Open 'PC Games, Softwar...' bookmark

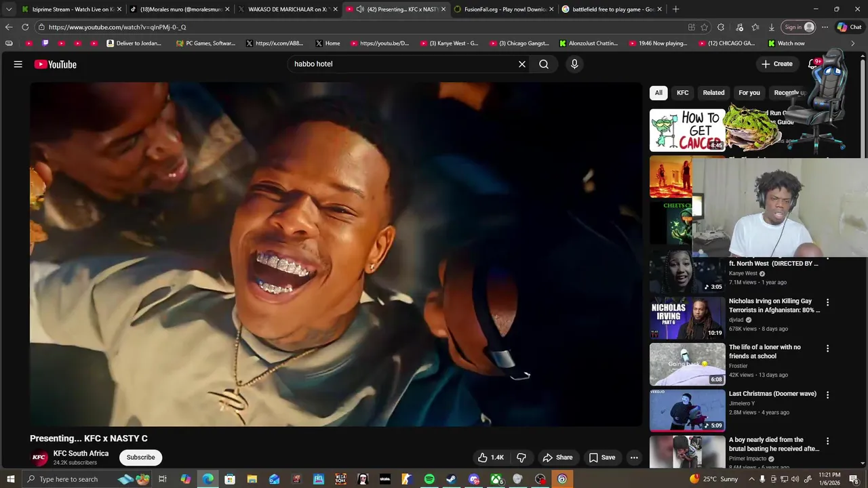(x=205, y=43)
